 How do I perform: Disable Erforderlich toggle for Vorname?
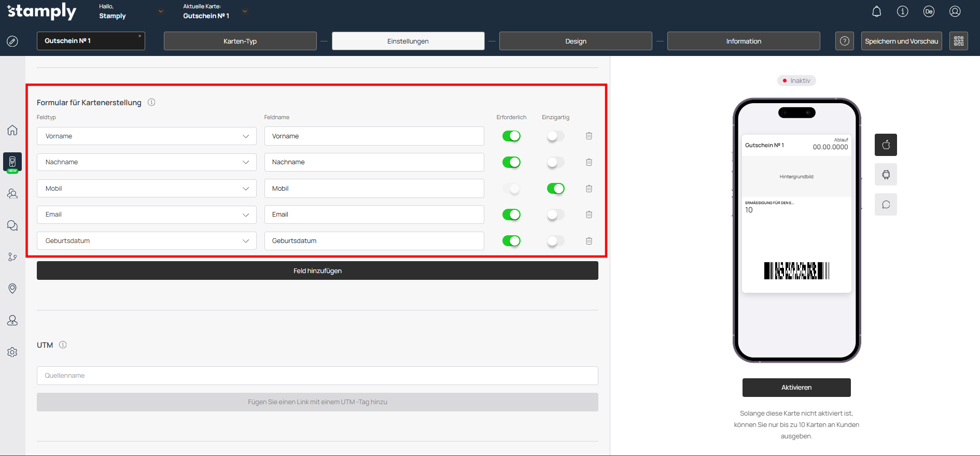pos(511,136)
